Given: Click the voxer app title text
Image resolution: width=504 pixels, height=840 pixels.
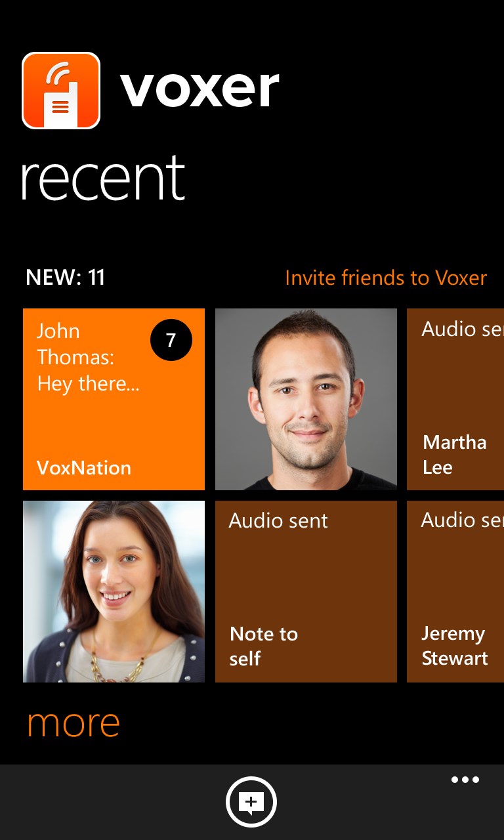Looking at the screenshot, I should (x=199, y=90).
